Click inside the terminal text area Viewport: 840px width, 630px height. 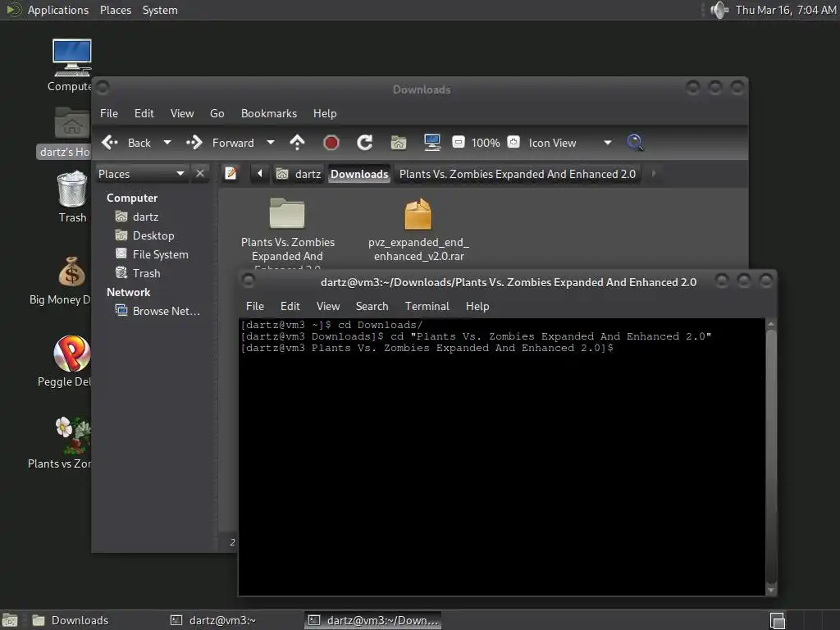point(502,457)
